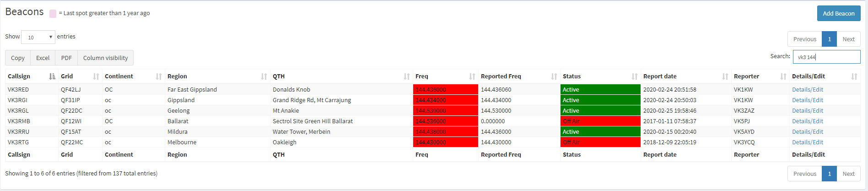
Task: Open the Column visibility menu
Action: point(105,58)
